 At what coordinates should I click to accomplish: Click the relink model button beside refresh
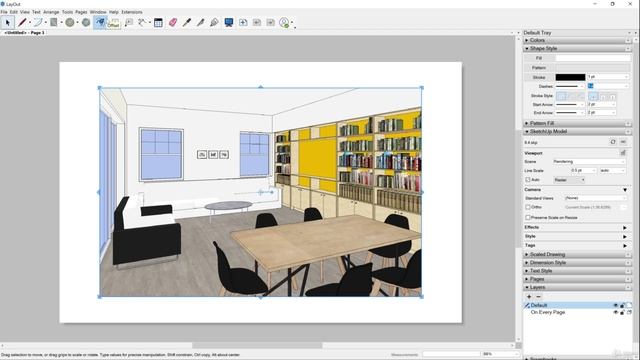pyautogui.click(x=623, y=142)
